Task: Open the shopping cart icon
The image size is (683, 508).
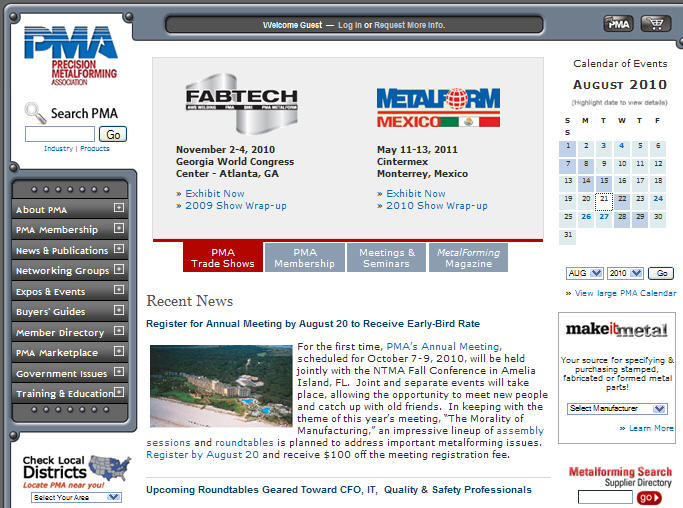Action: (656, 24)
